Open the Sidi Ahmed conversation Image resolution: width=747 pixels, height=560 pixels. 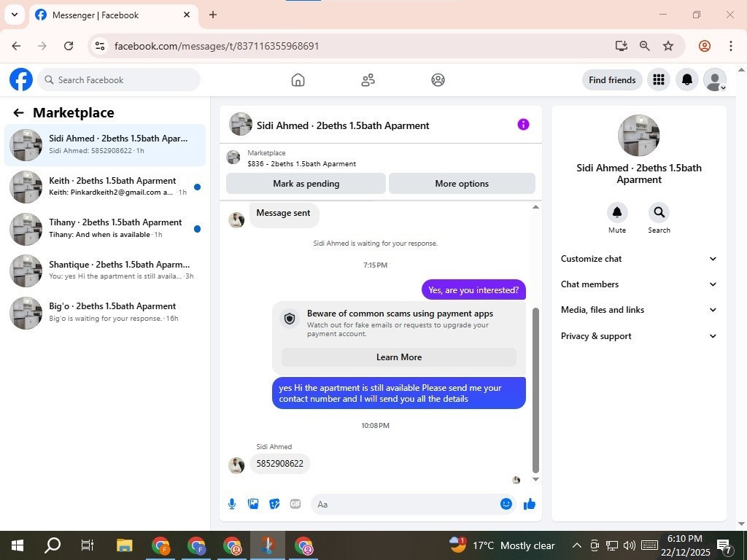(x=105, y=145)
